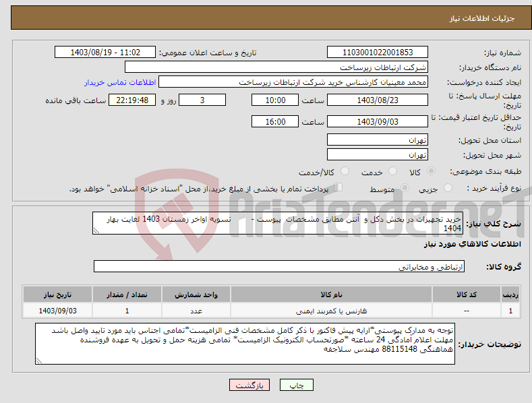Select the کالا radio button
532x403 pixels.
pyautogui.click(x=431, y=171)
